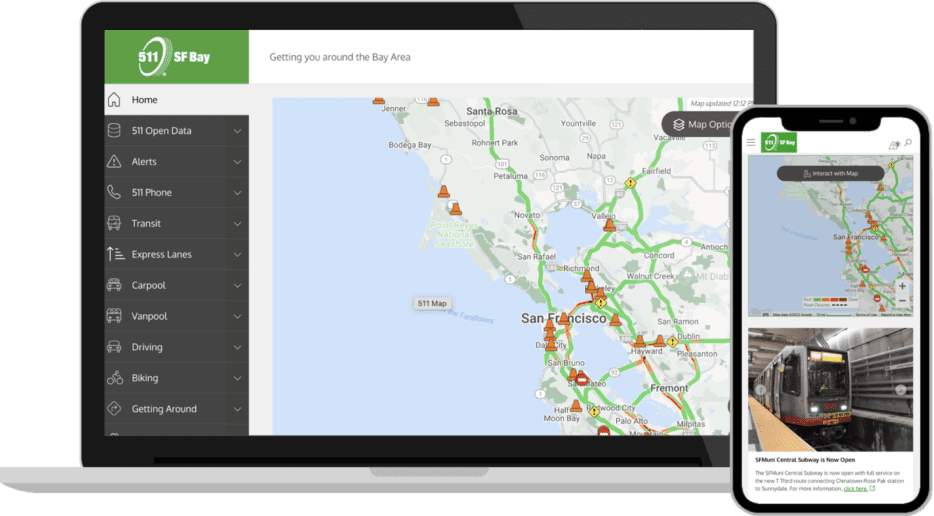
Task: Click the Biking bicycle icon
Action: (x=115, y=378)
